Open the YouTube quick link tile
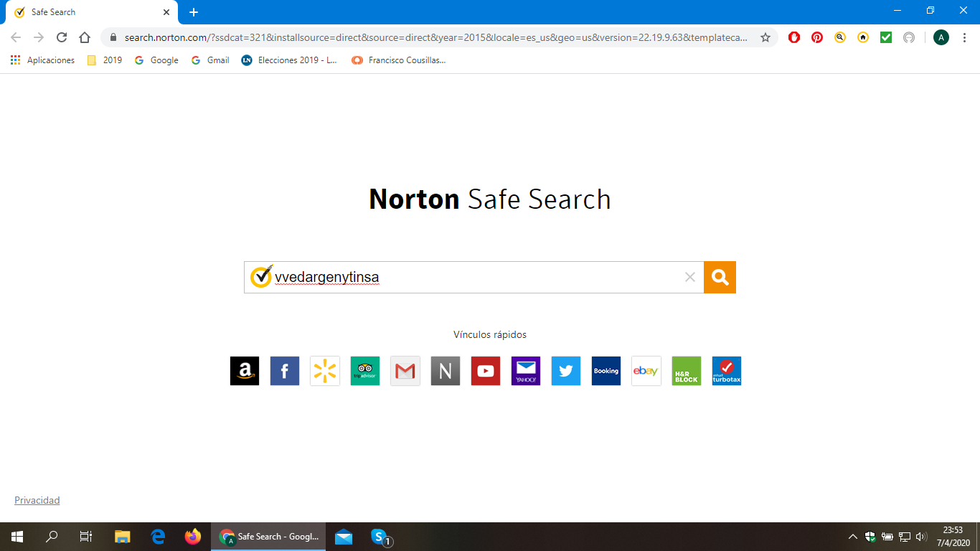Screen dimensions: 980x551 click(486, 371)
